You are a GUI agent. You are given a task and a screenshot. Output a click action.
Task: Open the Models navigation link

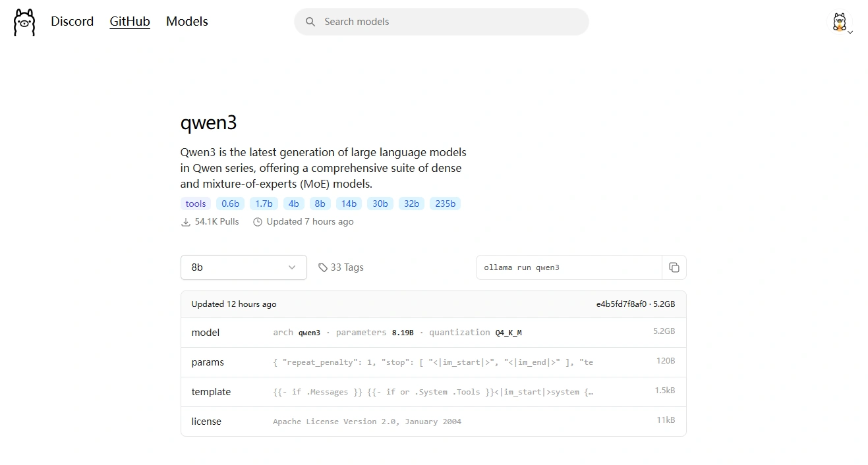187,21
